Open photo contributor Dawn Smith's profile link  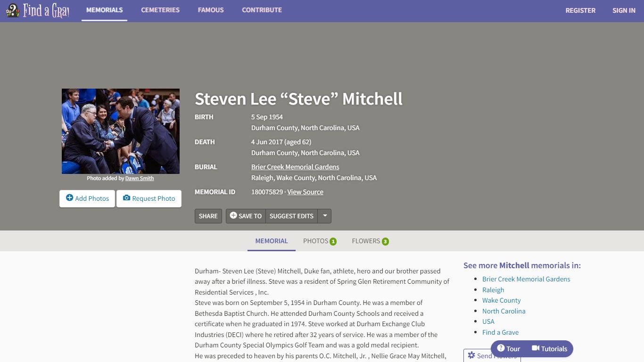click(140, 178)
